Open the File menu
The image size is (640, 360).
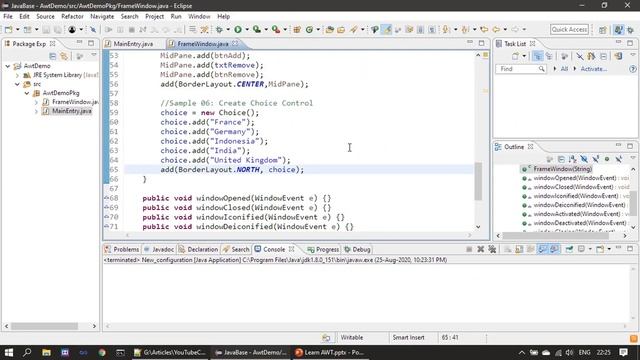[x=8, y=16]
